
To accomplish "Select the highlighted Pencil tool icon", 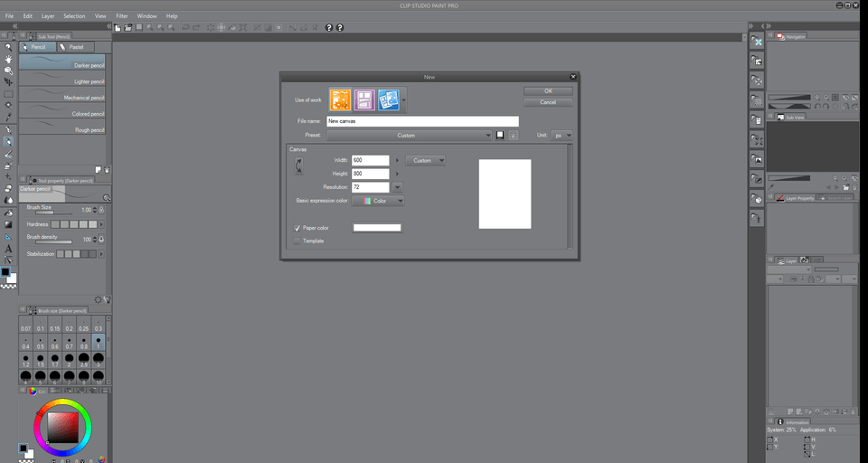I will tap(8, 142).
